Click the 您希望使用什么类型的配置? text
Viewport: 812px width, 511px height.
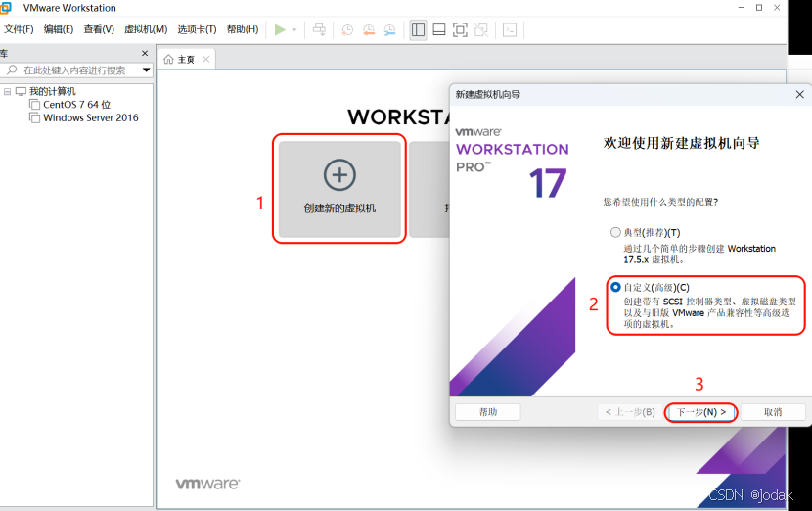(x=660, y=202)
